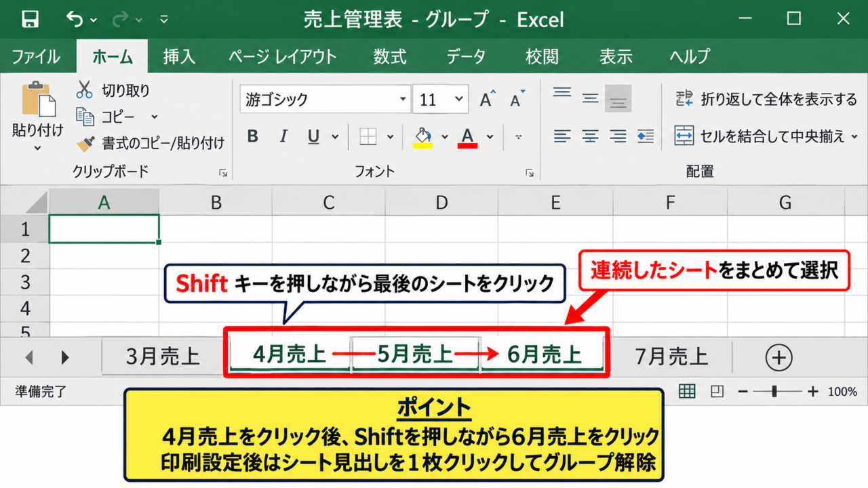
Task: Switch to Normal view icon in status bar
Action: point(687,391)
